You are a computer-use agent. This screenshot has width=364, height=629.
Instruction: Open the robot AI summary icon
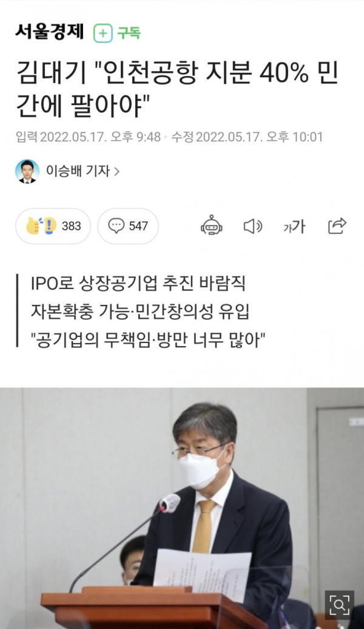[x=211, y=225]
